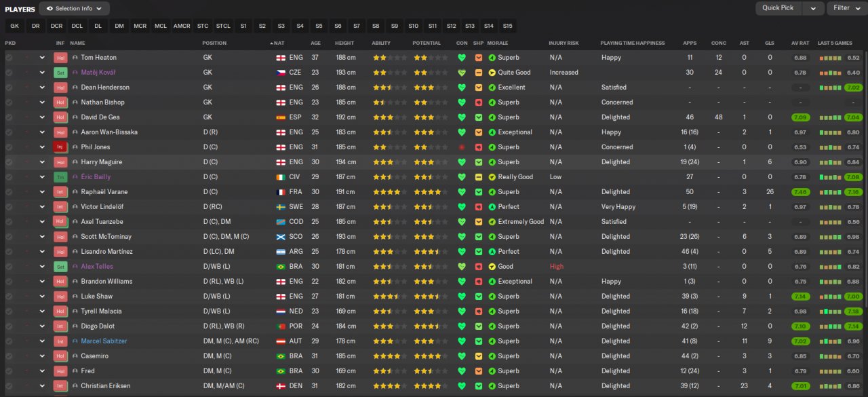The height and width of the screenshot is (397, 868).
Task: Expand row chevron for Victor Lindelöf
Action: coord(42,207)
